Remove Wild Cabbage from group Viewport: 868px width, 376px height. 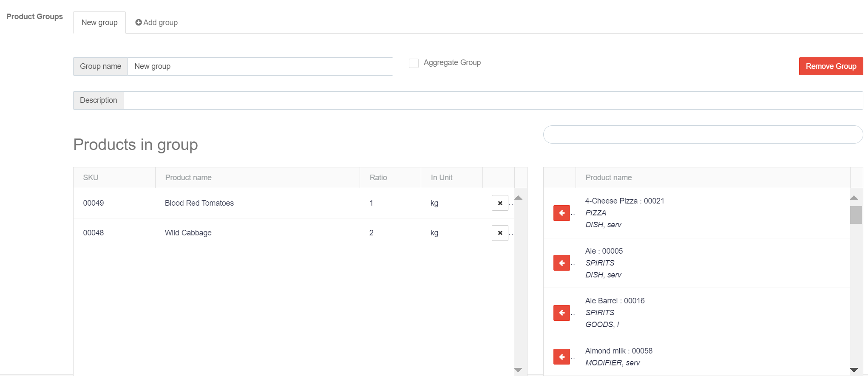tap(500, 233)
